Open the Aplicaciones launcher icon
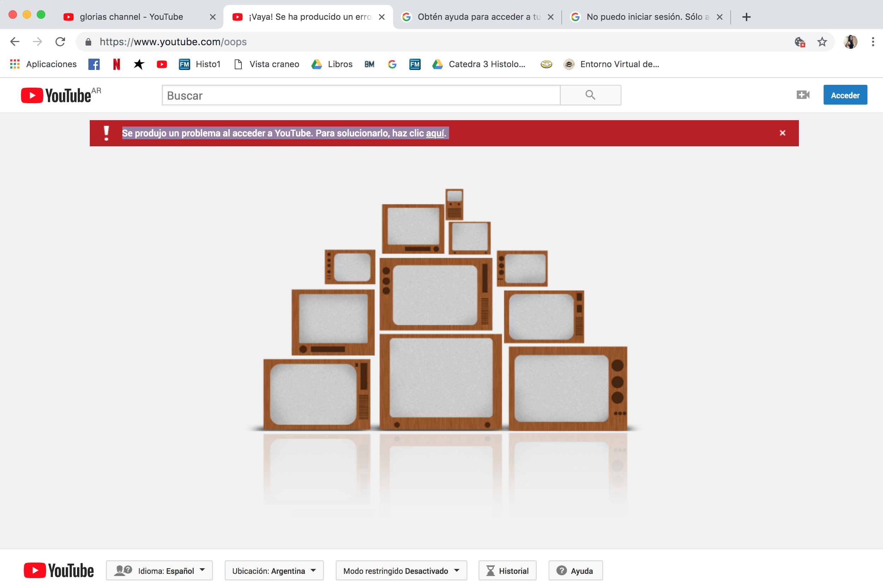This screenshot has width=883, height=588. [x=14, y=64]
